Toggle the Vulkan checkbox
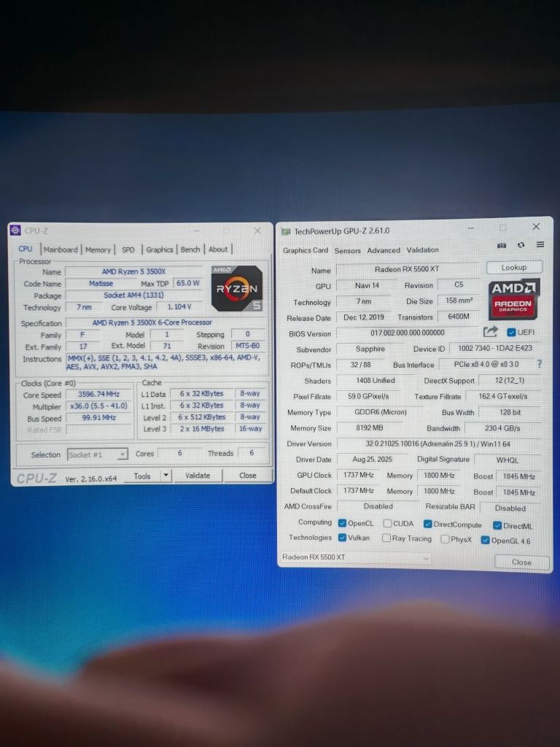560x747 pixels. pyautogui.click(x=342, y=538)
